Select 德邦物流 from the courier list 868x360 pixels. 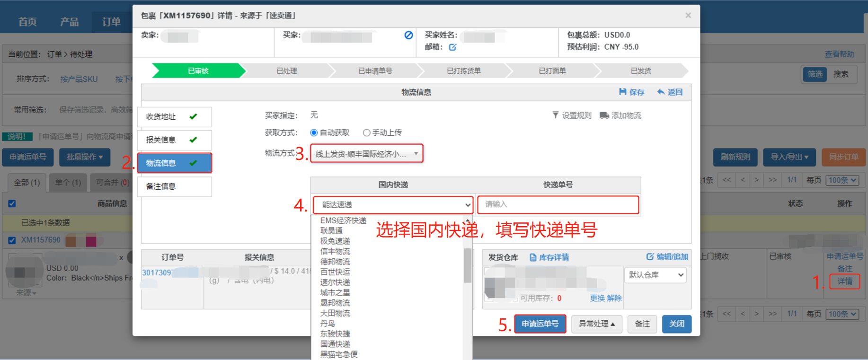(335, 262)
